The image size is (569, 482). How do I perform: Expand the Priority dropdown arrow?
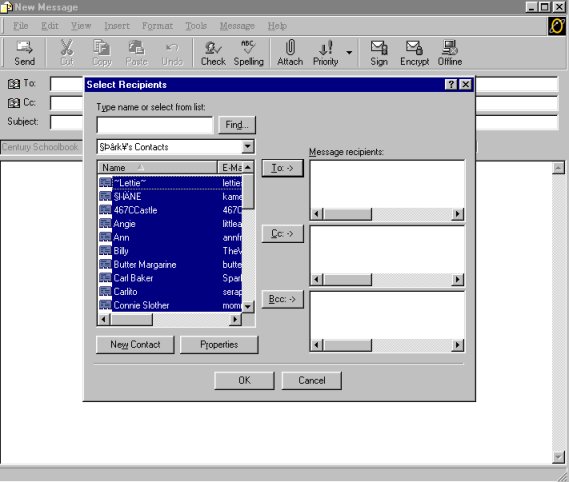(349, 53)
